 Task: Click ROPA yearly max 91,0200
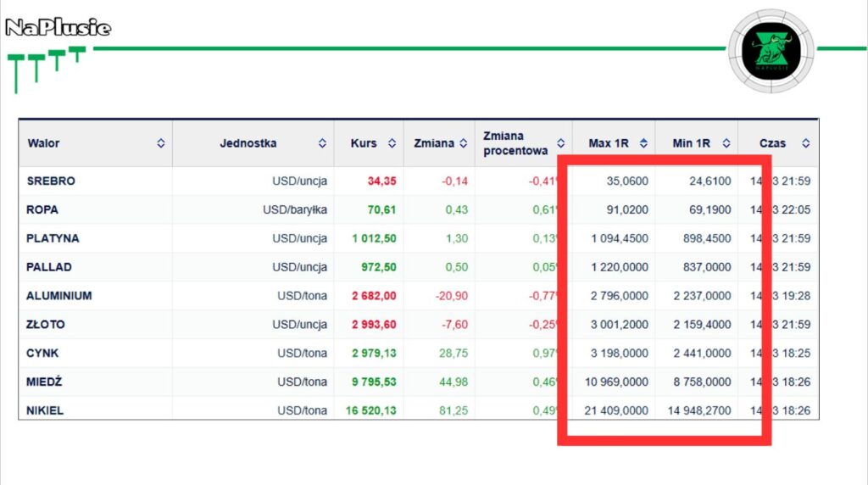tap(627, 209)
